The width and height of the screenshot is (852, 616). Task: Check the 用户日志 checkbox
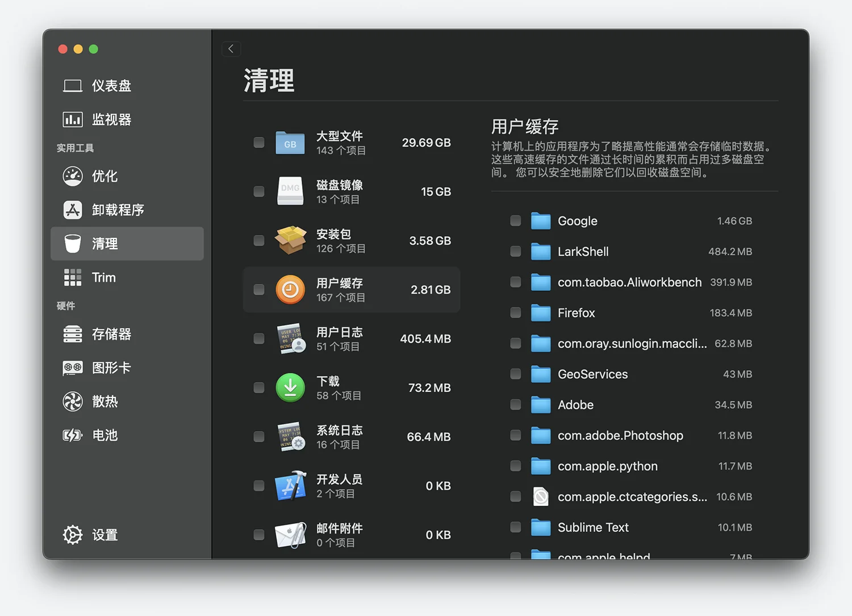click(x=259, y=339)
